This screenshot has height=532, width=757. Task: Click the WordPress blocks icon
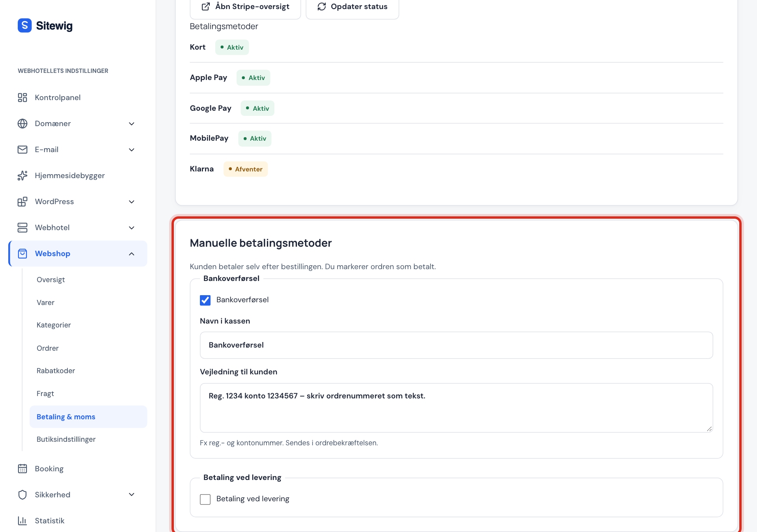pos(22,201)
